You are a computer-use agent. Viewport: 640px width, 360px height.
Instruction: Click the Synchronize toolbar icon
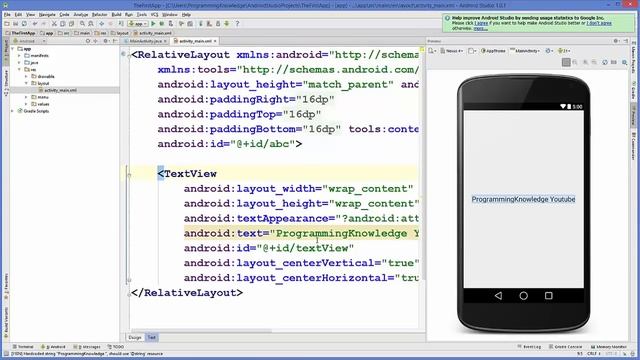pyautogui.click(x=24, y=24)
